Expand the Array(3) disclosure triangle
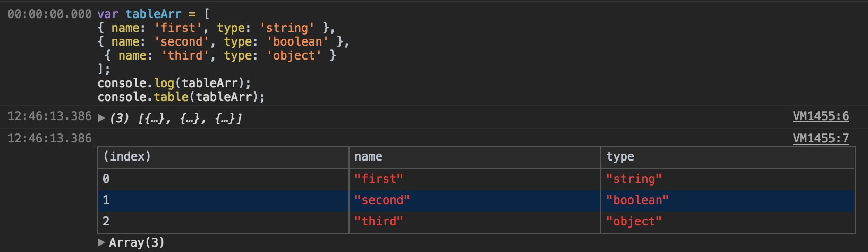 [x=101, y=242]
